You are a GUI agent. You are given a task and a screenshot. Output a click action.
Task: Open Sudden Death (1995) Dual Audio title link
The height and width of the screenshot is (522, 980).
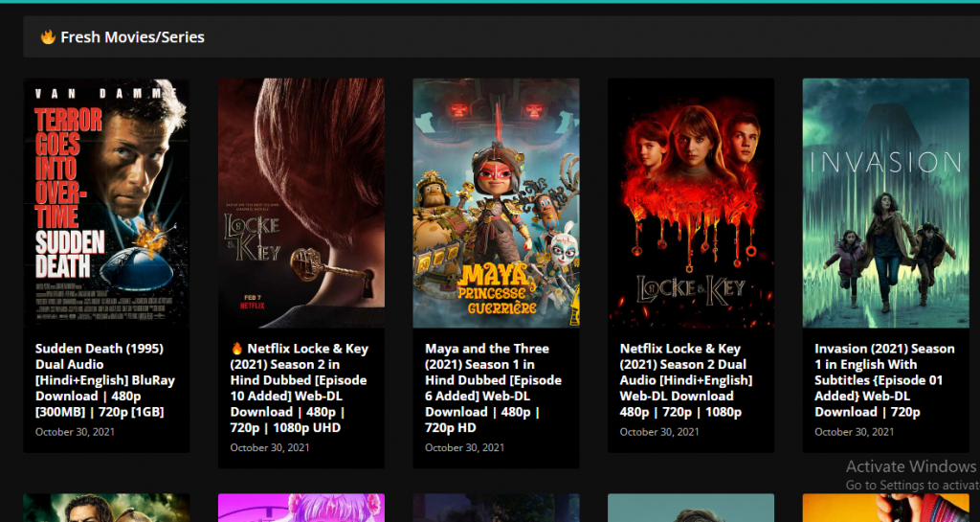pyautogui.click(x=105, y=380)
